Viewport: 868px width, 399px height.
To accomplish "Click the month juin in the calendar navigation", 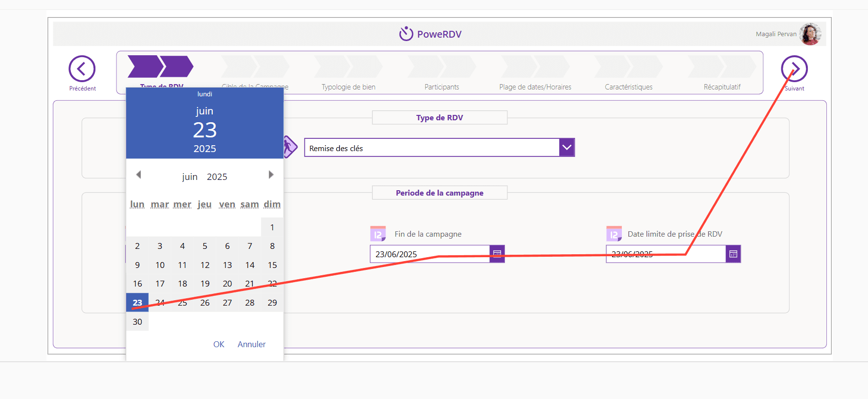I will 190,177.
